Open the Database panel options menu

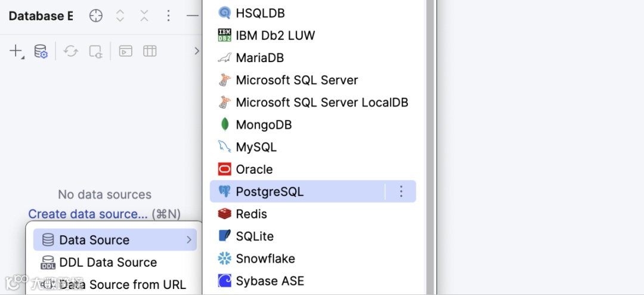pos(168,16)
